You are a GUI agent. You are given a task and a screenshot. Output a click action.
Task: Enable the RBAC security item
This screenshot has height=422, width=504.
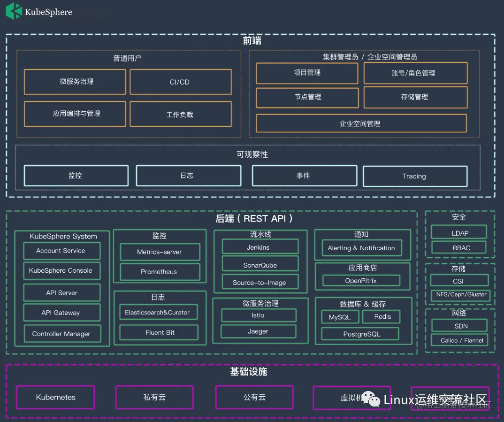click(459, 247)
